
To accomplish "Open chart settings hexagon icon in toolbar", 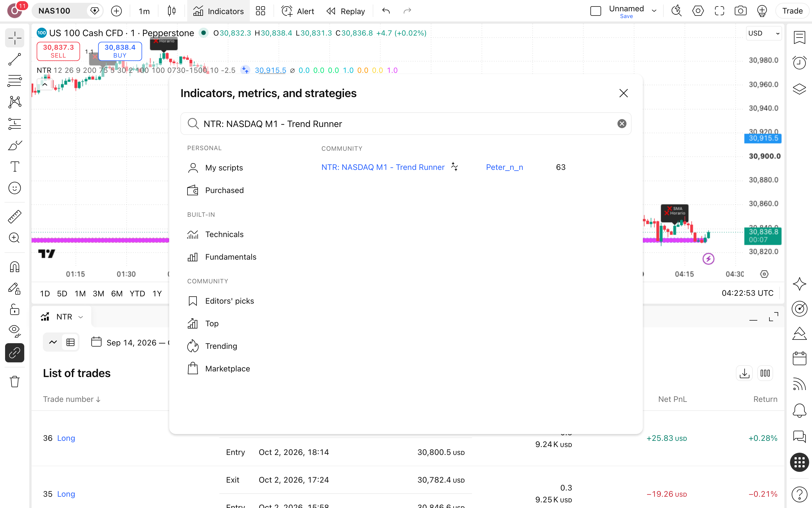I will click(x=698, y=11).
